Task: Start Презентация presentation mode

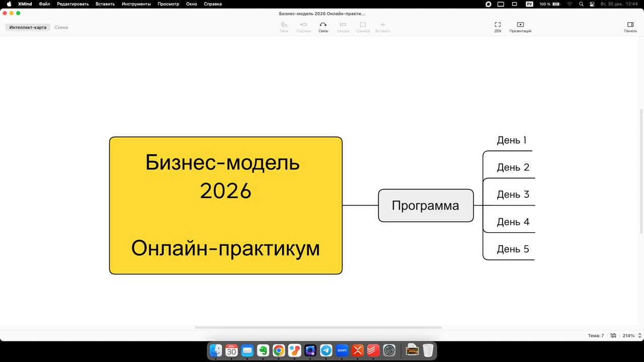Action: (520, 25)
